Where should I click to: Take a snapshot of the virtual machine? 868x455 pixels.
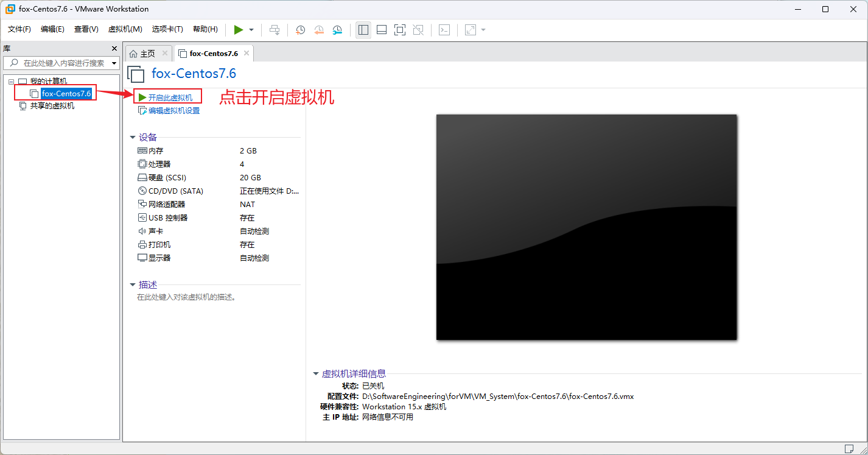[x=300, y=30]
